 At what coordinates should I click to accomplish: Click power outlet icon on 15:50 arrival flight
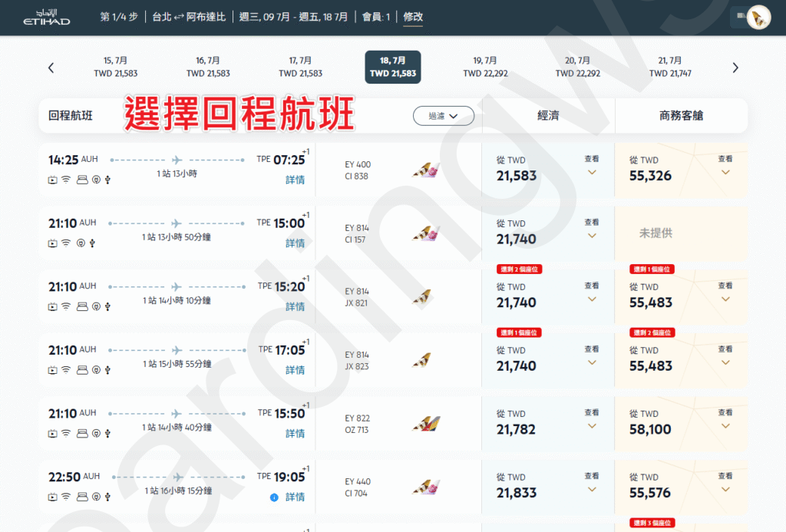[x=96, y=433]
